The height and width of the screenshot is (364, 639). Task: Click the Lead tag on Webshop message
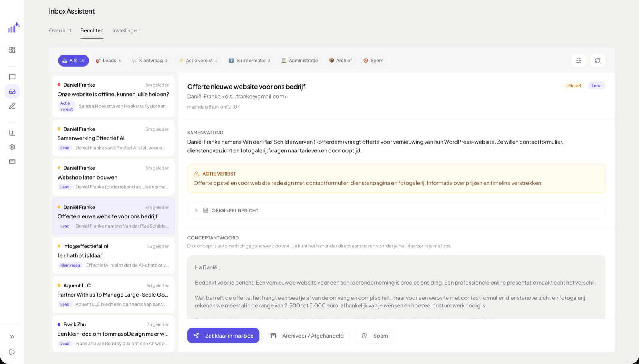65,187
